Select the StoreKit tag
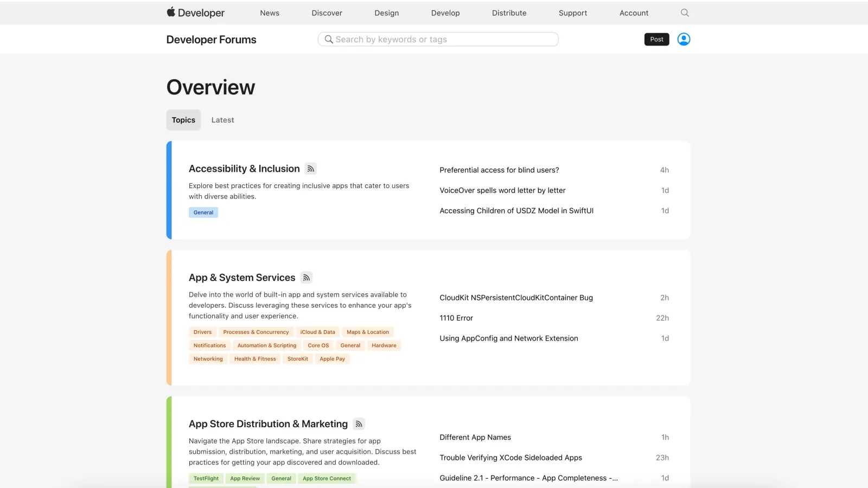This screenshot has width=868, height=488. (x=298, y=359)
